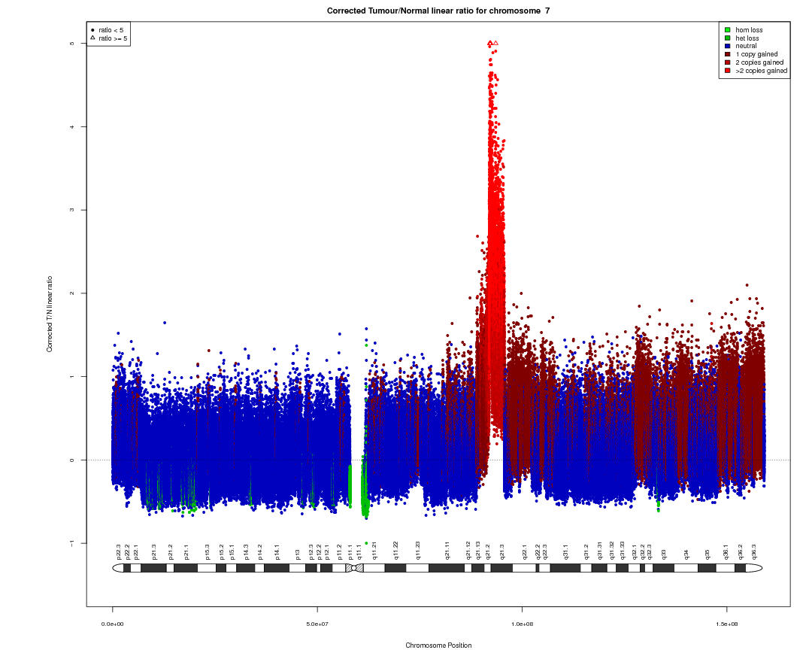The image size is (812, 650).
Task: Click the p21.3 cytoband label
Action: point(154,552)
